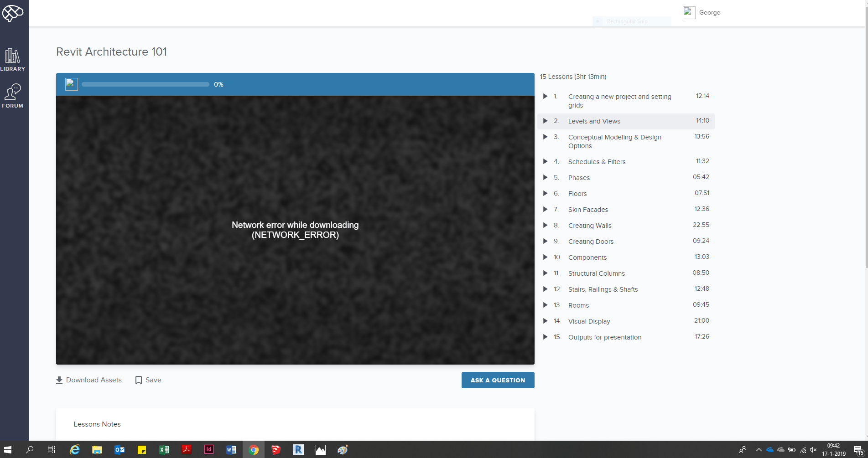Open the Windows Start menu
The width and height of the screenshot is (868, 458).
pyautogui.click(x=8, y=450)
